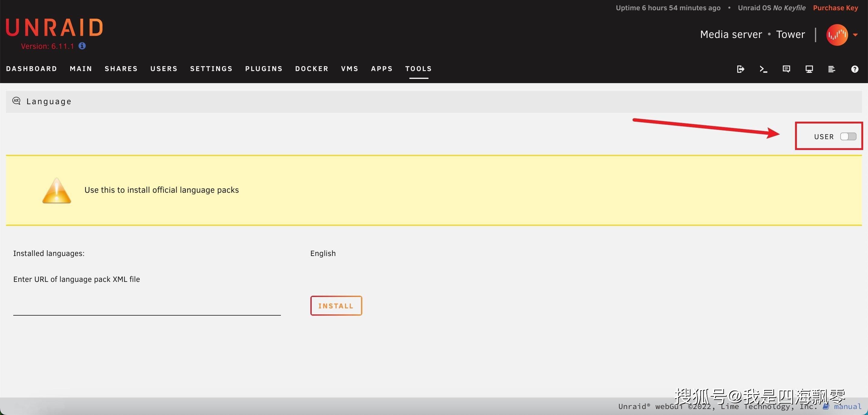Open the log viewer icon
Viewport: 868px width, 415px height.
[x=832, y=69]
